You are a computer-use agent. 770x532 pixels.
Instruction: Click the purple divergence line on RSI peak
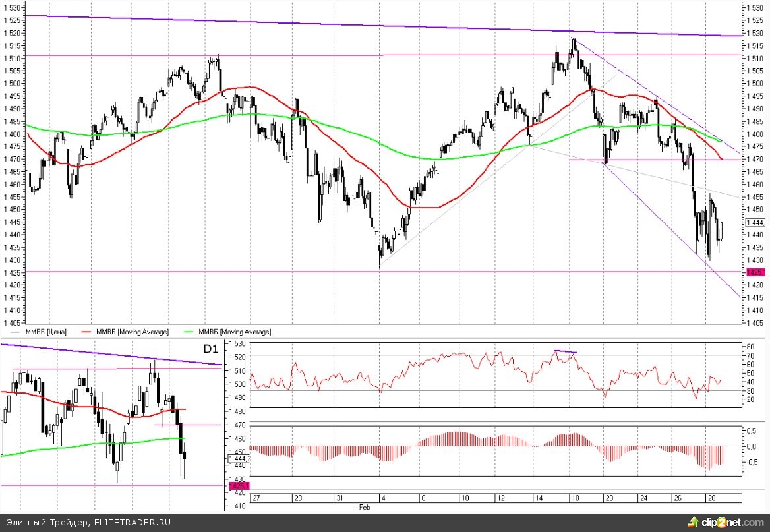point(566,351)
